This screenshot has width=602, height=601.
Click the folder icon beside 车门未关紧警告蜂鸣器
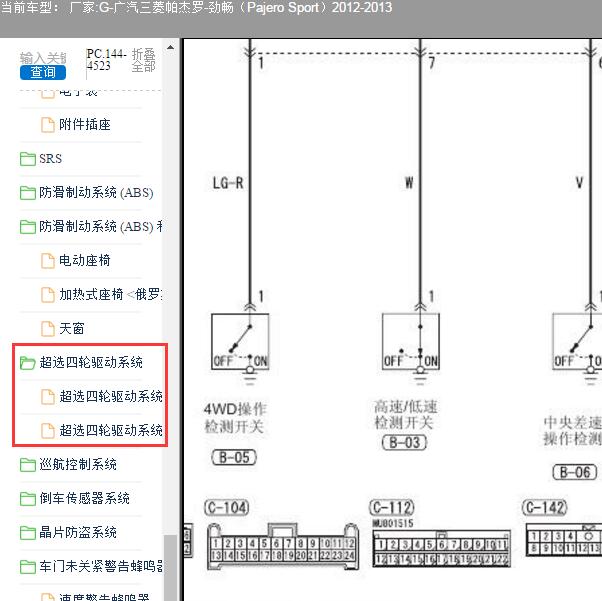(x=28, y=566)
